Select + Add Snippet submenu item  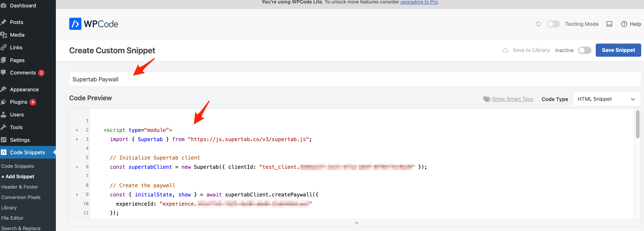tap(18, 177)
